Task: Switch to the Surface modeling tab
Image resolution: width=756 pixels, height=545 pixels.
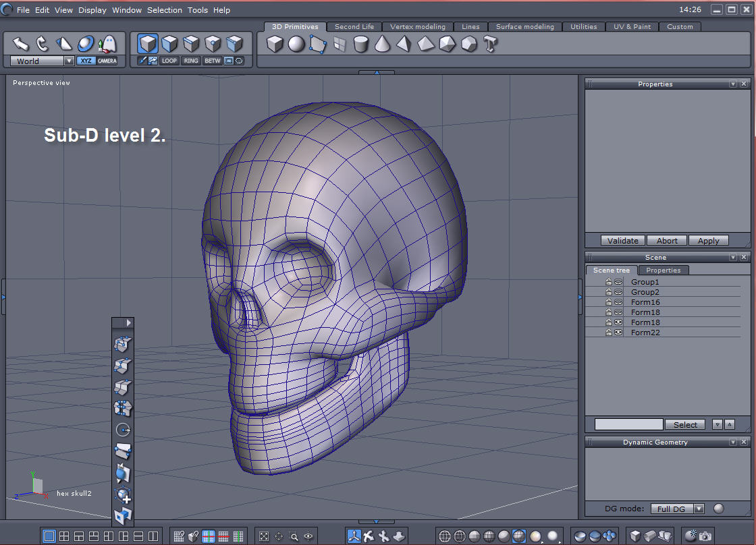Action: (525, 26)
